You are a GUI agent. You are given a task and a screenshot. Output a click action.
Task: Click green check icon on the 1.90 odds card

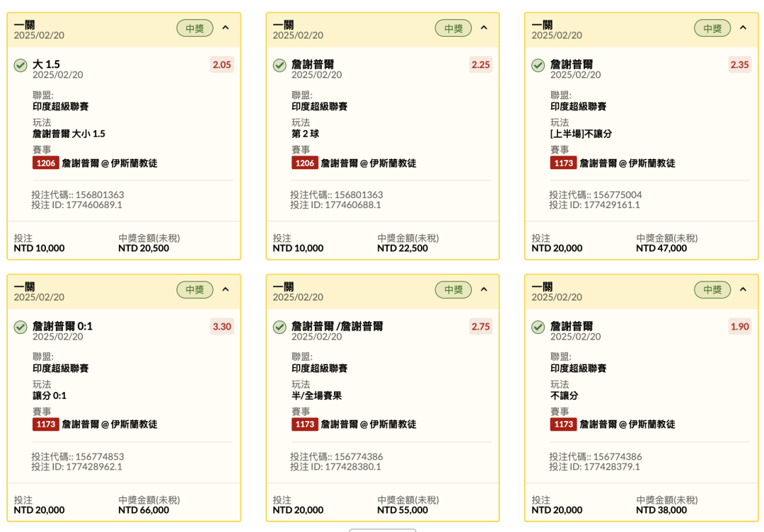point(538,327)
